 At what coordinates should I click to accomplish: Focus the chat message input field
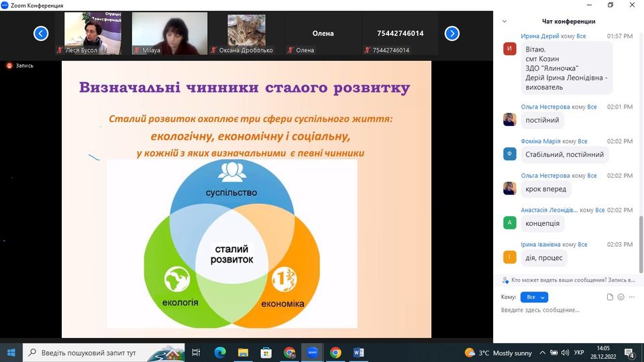point(568,310)
